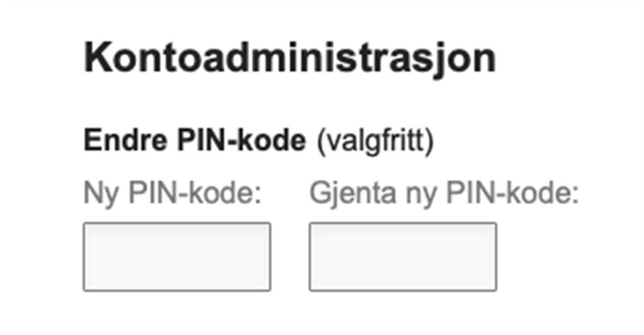Screen dimensions: 644x335
Task: Activate the textbox under "Ny PIN-kode:"
Action: pyautogui.click(x=177, y=257)
